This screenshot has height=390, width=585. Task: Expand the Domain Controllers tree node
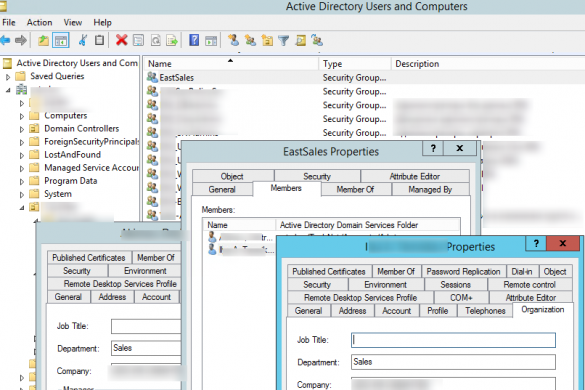(x=22, y=130)
